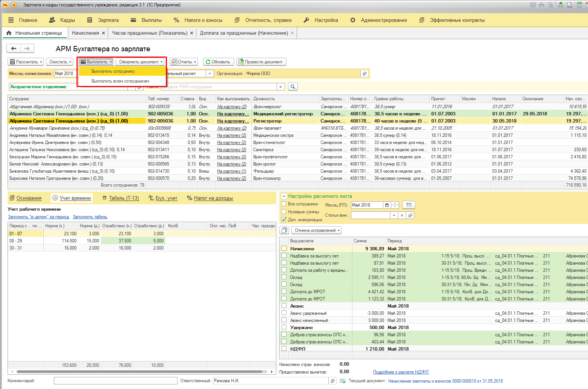588x389 pixels.
Task: Open the calendar picker for Месяц (РЛ)
Action: point(387,205)
